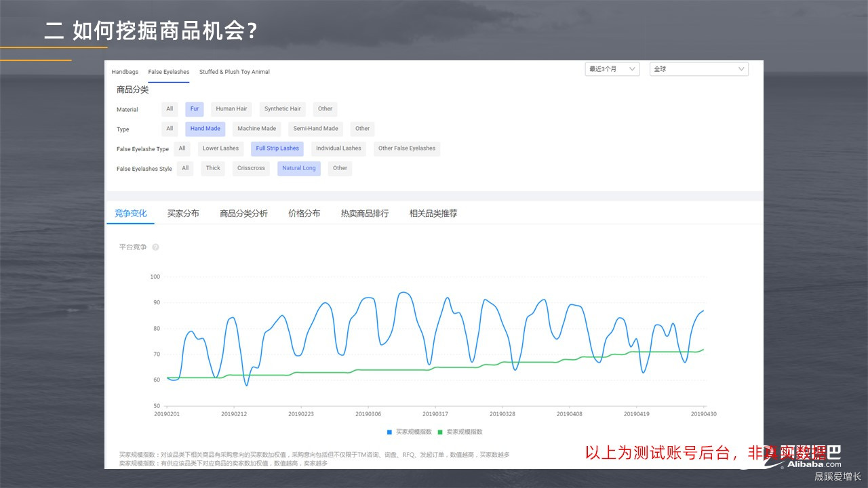Image resolution: width=868 pixels, height=488 pixels.
Task: Switch to the Handbags tab
Action: (x=125, y=71)
